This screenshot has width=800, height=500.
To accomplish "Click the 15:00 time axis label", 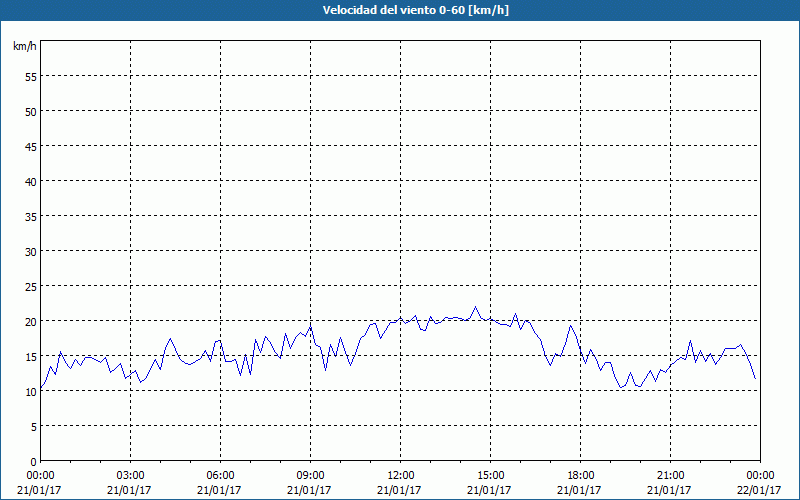I will point(490,476).
